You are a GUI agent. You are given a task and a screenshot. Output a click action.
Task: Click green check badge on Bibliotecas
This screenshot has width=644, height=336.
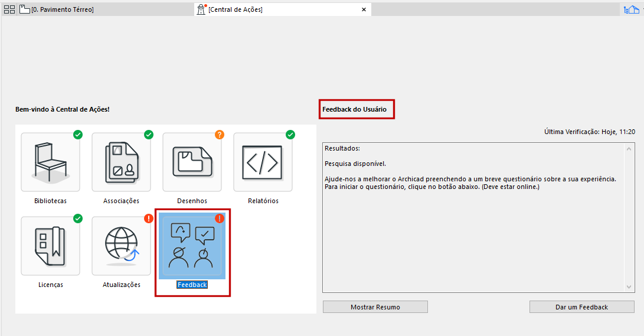[x=78, y=134]
